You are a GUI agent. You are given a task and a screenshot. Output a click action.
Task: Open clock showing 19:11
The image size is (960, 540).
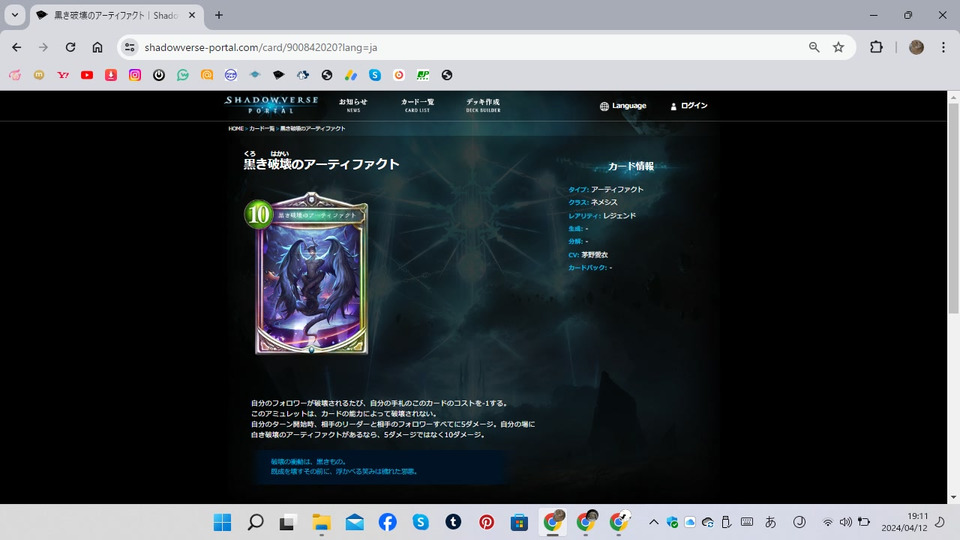click(x=904, y=522)
